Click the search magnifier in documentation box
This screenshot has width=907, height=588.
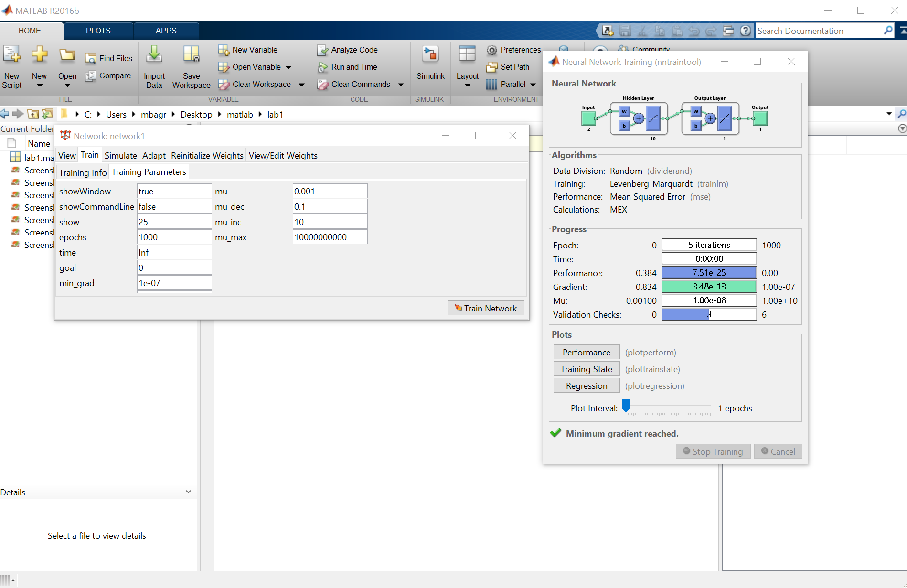[x=888, y=30]
